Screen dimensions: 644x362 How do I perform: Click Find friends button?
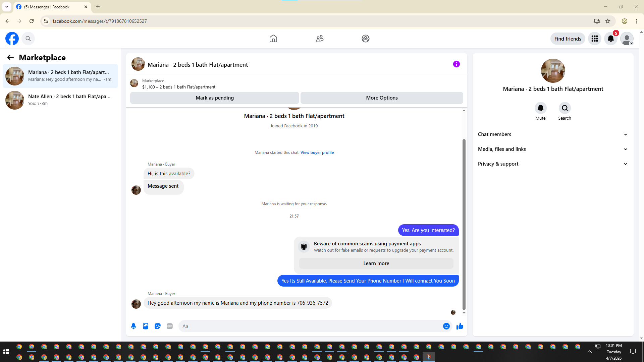point(568,39)
